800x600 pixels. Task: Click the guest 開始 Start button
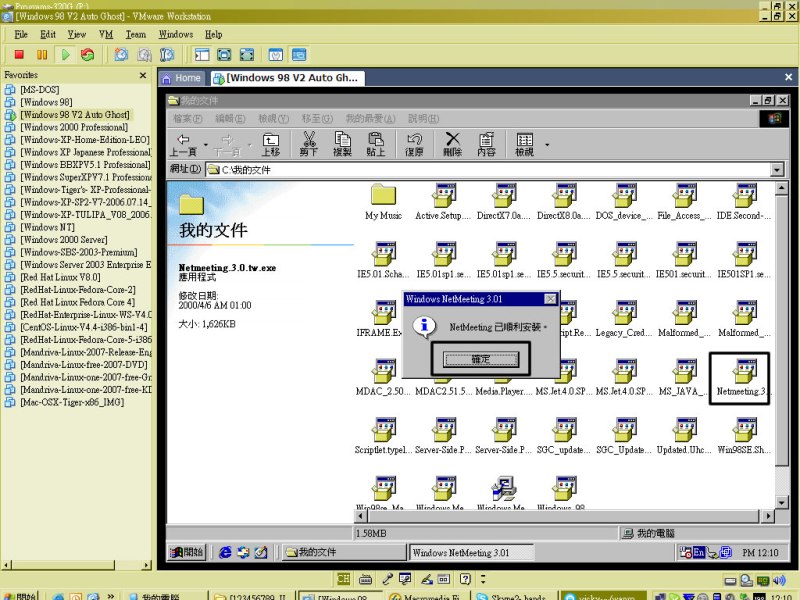187,552
